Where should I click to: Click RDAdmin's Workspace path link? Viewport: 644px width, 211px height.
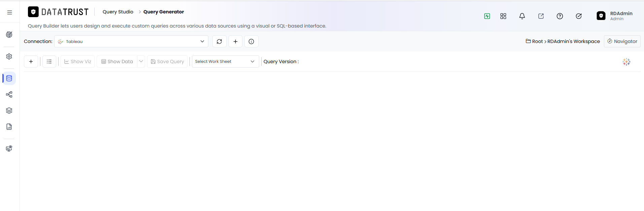click(x=574, y=41)
